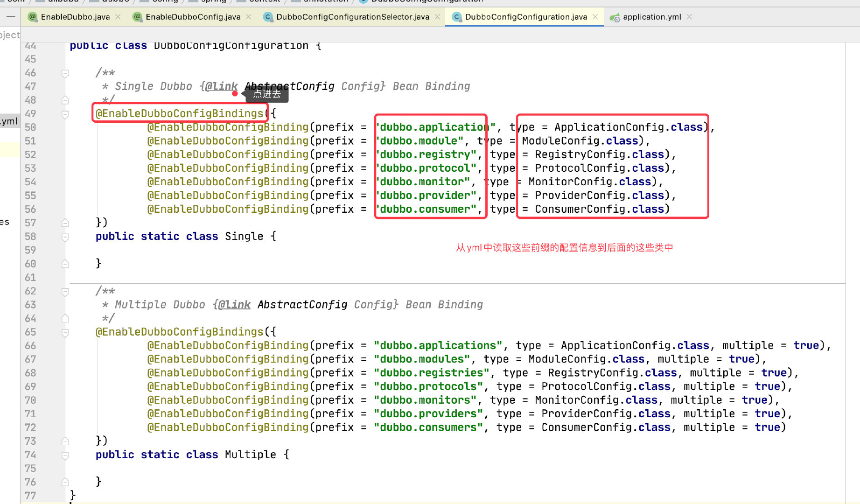
Task: Click the fold end marker at line 76
Action: click(65, 483)
